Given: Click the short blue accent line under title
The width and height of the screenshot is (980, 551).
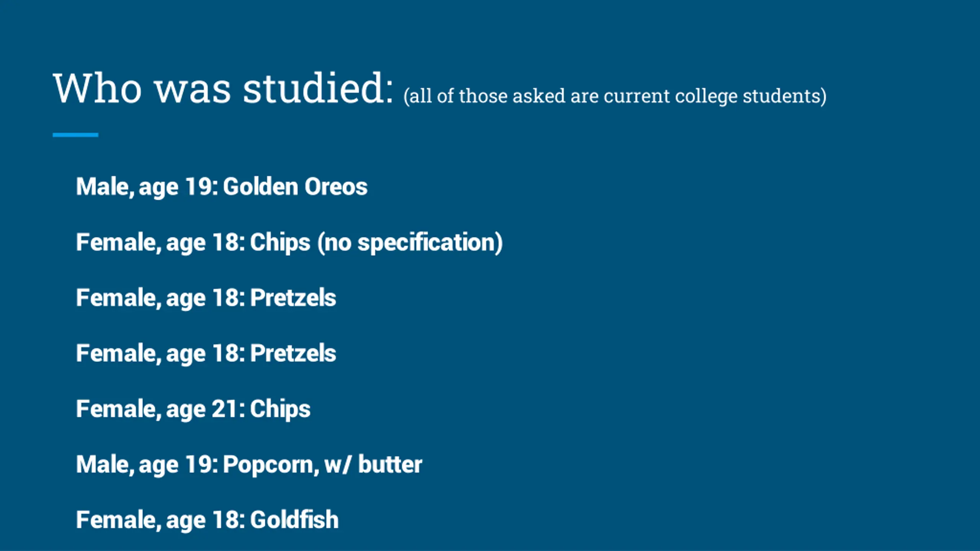Looking at the screenshot, I should pyautogui.click(x=75, y=135).
